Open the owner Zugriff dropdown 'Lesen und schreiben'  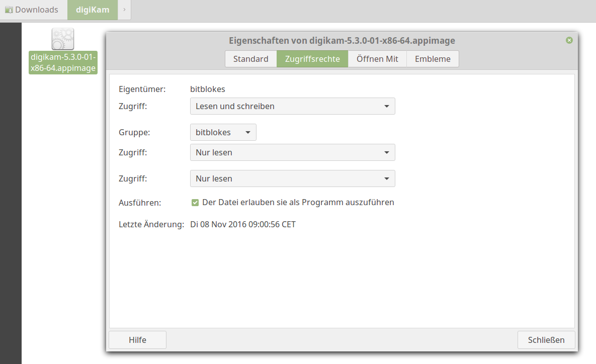point(292,106)
